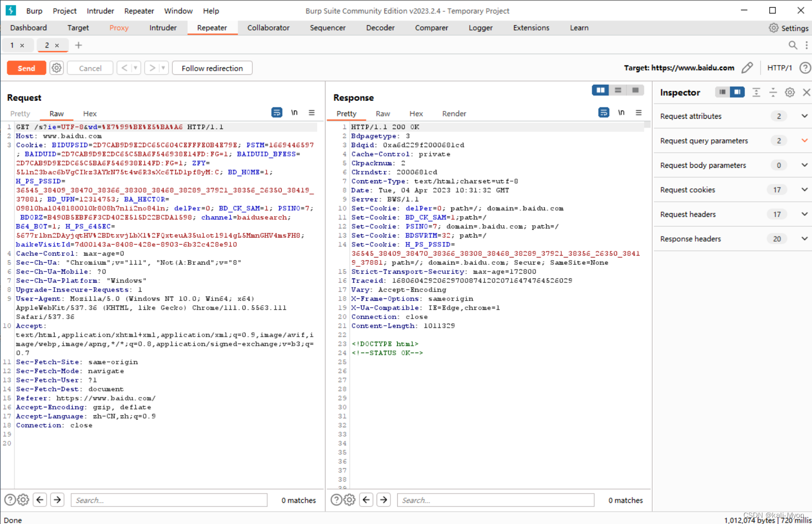Open the help icon beside HTTP/1
Image resolution: width=812 pixels, height=524 pixels.
coord(805,68)
